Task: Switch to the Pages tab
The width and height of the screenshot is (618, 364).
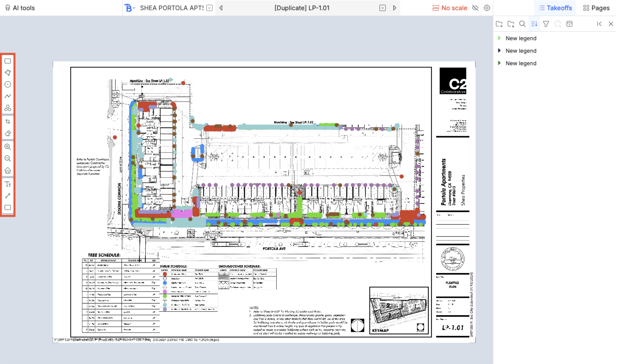Action: [596, 8]
